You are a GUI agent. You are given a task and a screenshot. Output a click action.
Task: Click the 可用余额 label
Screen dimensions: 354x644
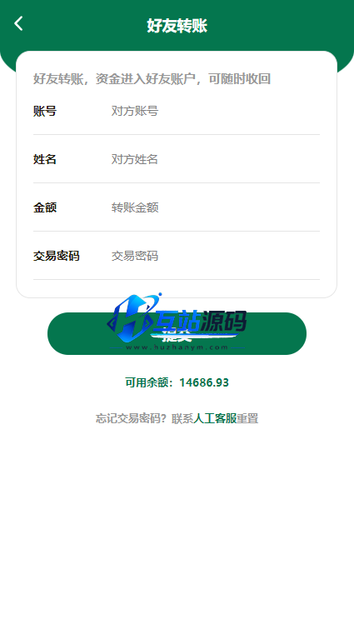click(x=148, y=382)
